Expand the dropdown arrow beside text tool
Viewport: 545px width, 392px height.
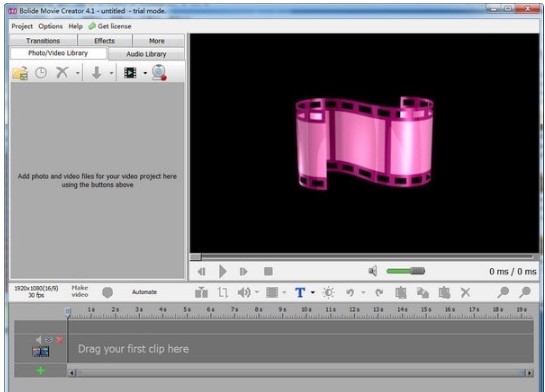(312, 293)
